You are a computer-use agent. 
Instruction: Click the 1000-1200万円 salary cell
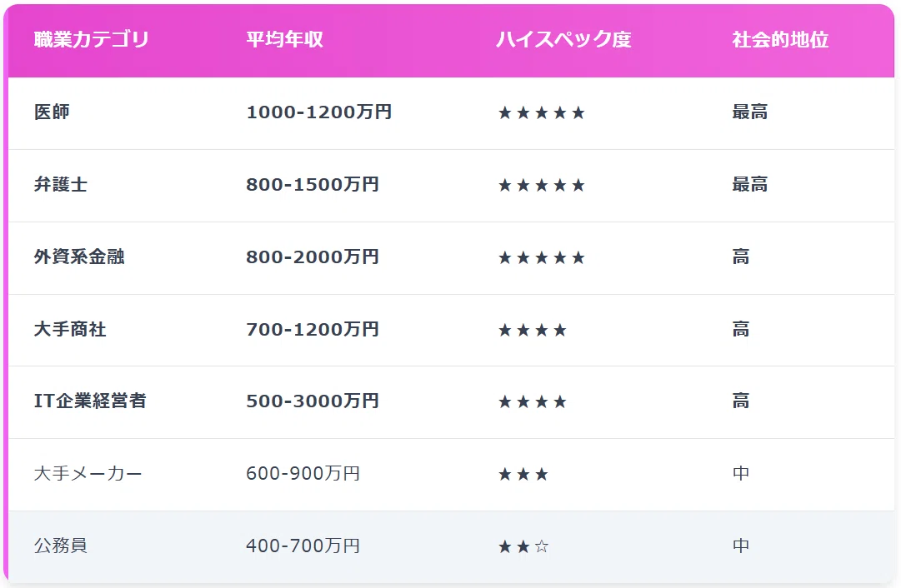point(319,112)
